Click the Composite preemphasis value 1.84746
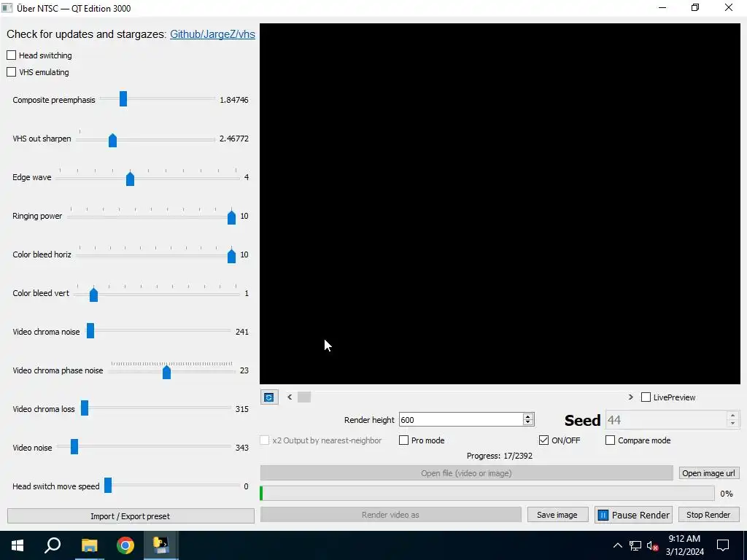The height and width of the screenshot is (560, 747). (x=234, y=100)
